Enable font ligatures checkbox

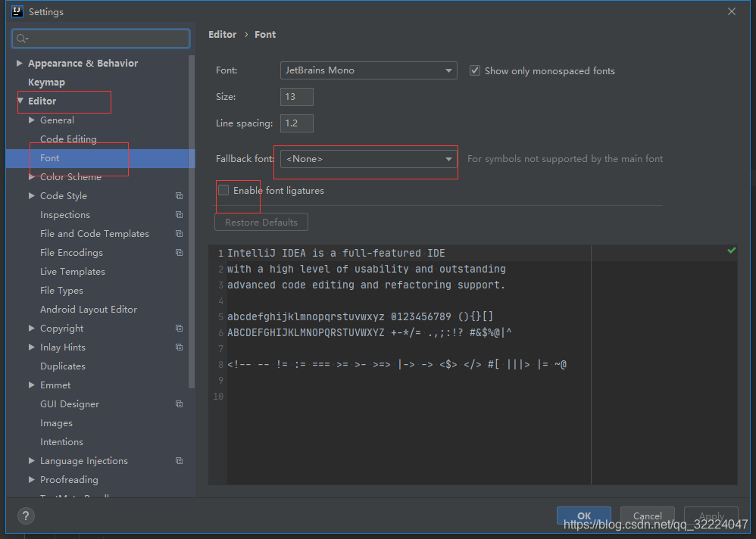click(223, 190)
